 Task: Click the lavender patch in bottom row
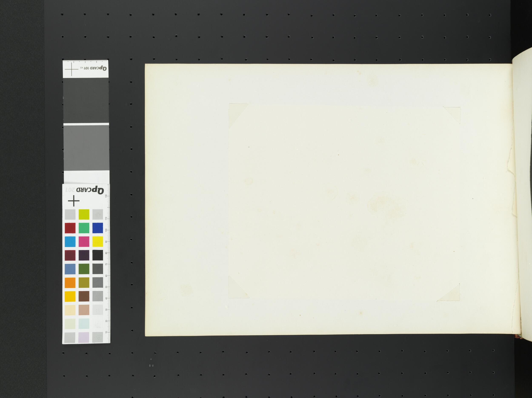(x=84, y=337)
